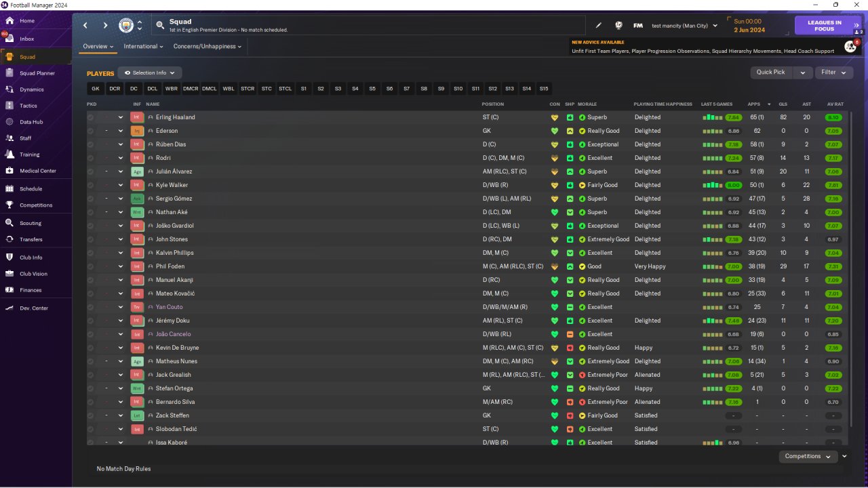Navigate back with the left arrow
Screen dimensions: 868x488
(x=85, y=25)
